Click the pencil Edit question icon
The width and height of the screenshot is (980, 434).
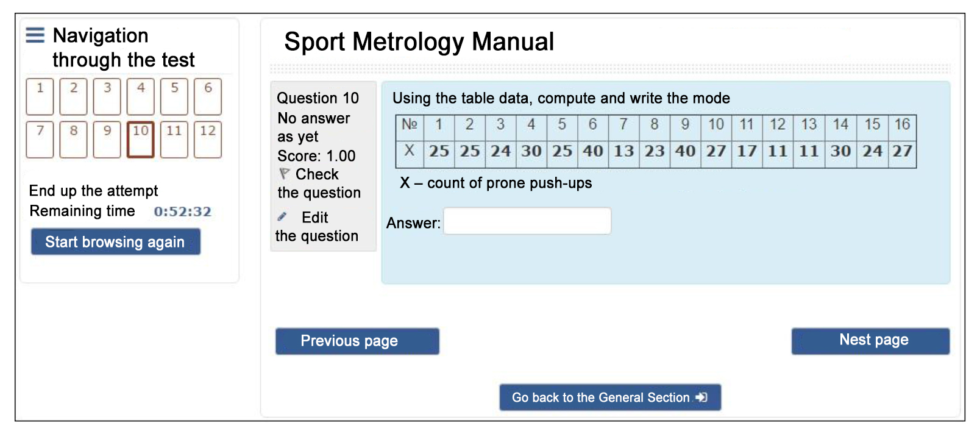click(x=282, y=217)
